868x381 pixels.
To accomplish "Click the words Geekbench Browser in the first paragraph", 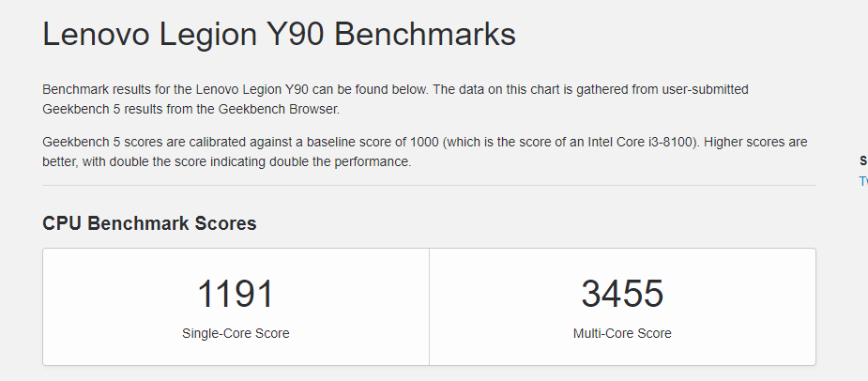I will (278, 109).
